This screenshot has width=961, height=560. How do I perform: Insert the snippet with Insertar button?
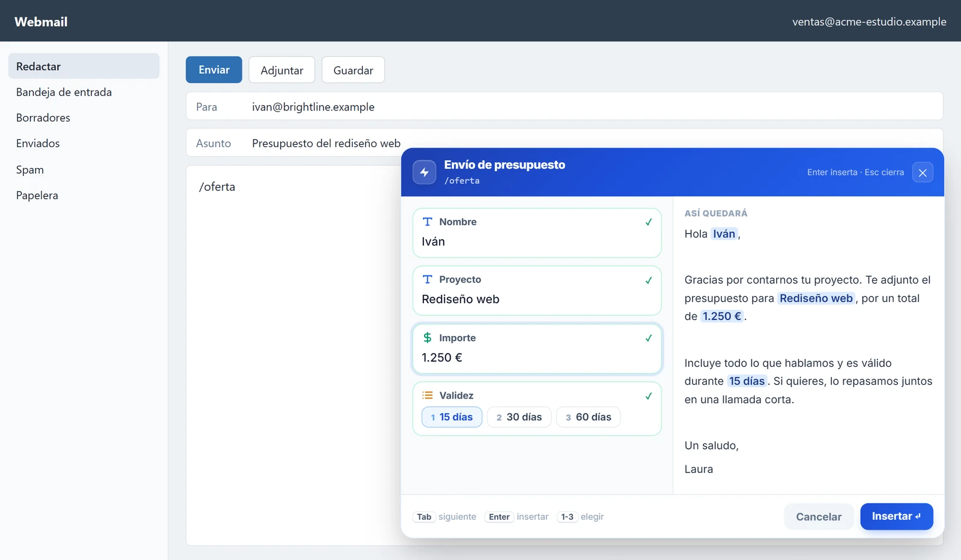(896, 516)
